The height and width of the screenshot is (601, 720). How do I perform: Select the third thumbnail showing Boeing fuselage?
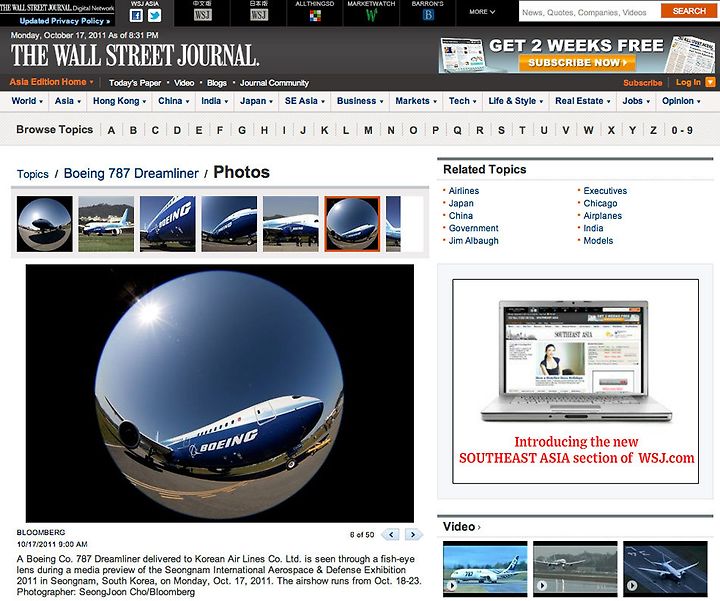[x=168, y=224]
